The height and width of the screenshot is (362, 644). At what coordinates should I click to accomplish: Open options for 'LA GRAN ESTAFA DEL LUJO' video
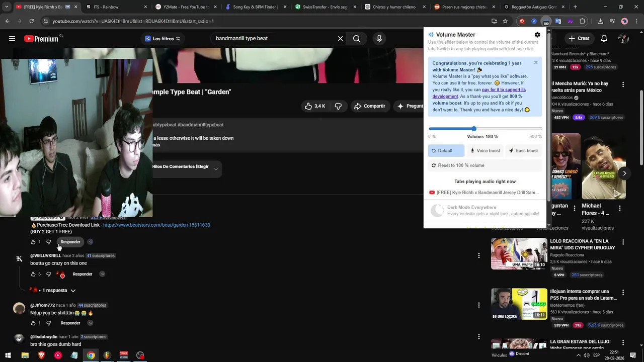623,342
